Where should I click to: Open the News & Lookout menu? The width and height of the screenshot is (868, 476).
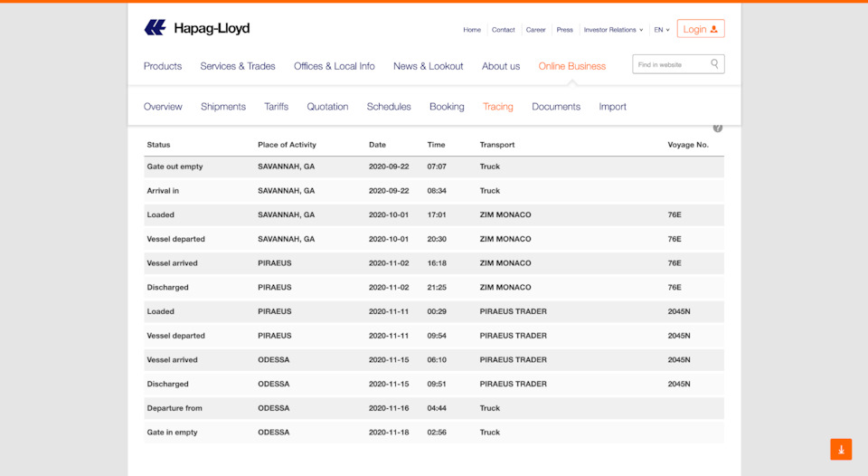(428, 66)
